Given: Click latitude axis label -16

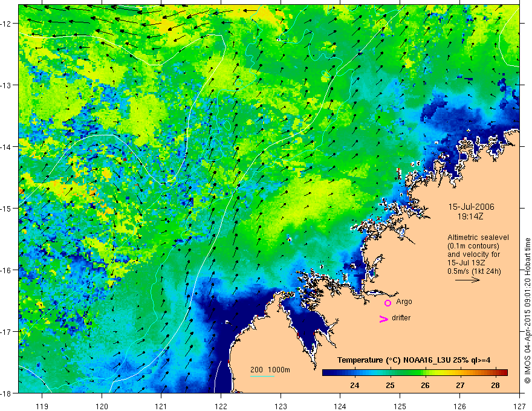Looking at the screenshot, I should point(7,270).
